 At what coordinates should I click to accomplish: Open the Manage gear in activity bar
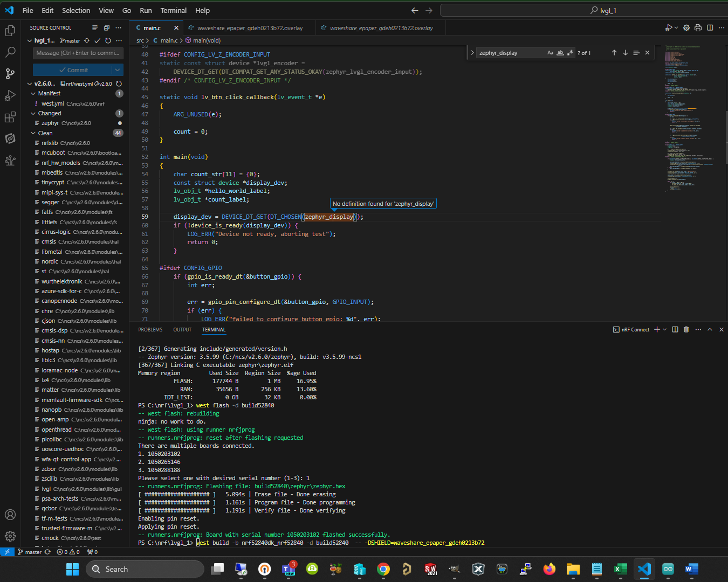point(10,536)
